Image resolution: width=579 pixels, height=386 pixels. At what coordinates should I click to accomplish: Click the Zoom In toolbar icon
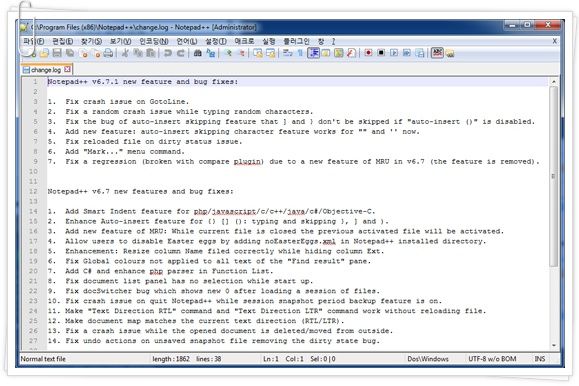click(x=228, y=53)
